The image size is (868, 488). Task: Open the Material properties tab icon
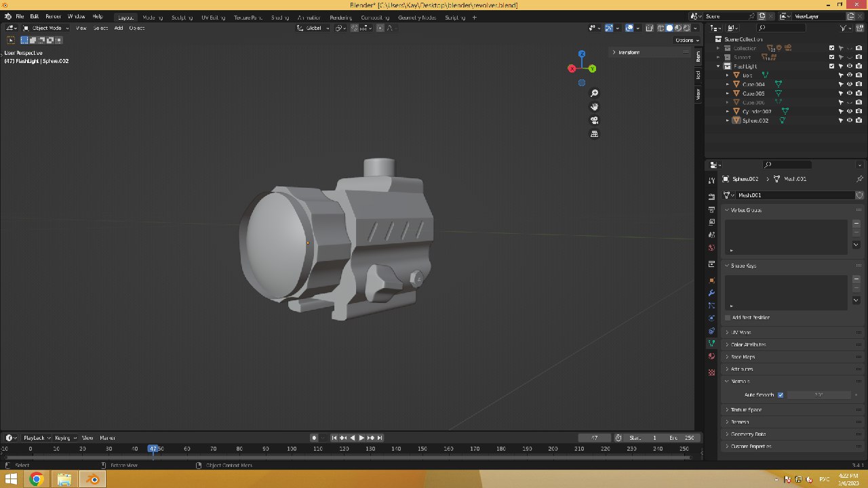coord(711,356)
